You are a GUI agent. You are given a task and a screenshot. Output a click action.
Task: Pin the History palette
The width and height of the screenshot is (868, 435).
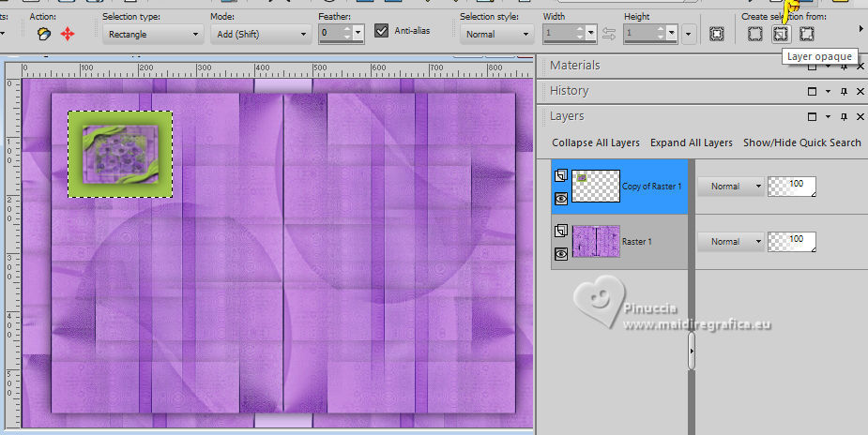(845, 91)
